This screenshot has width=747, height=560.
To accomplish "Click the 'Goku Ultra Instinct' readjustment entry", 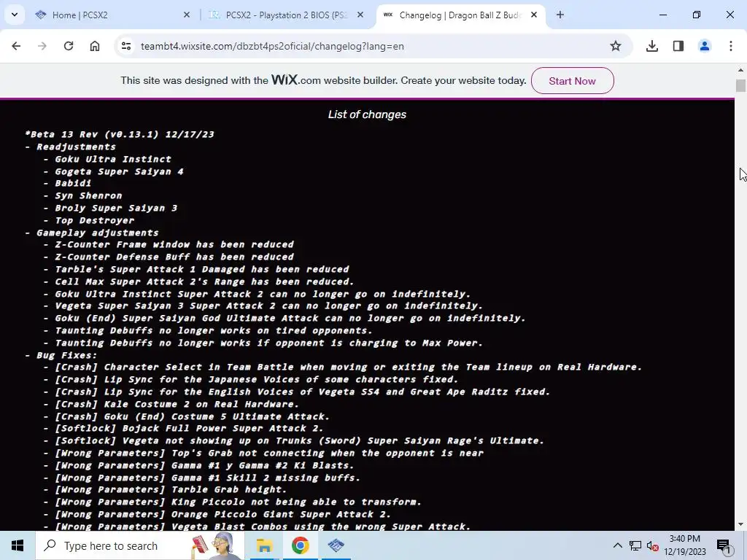I will (113, 159).
